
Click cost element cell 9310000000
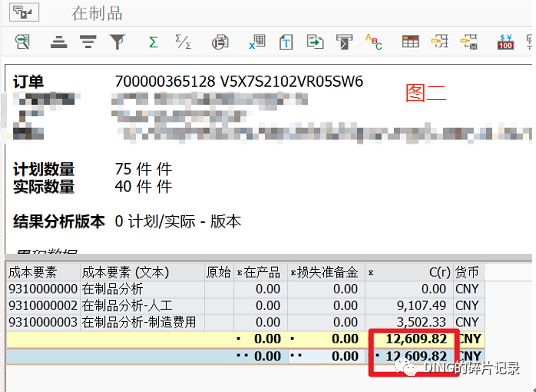point(43,289)
